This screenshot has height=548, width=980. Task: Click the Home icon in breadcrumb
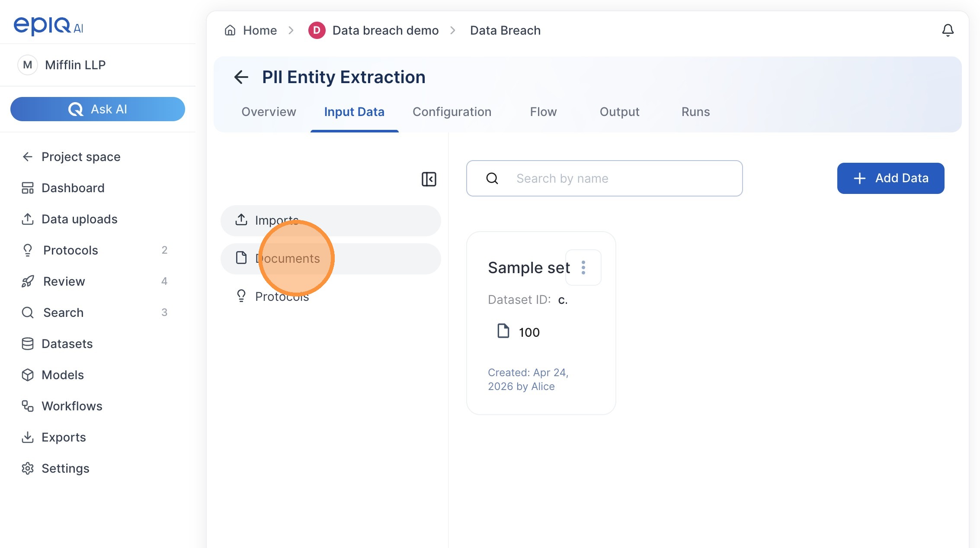click(230, 30)
